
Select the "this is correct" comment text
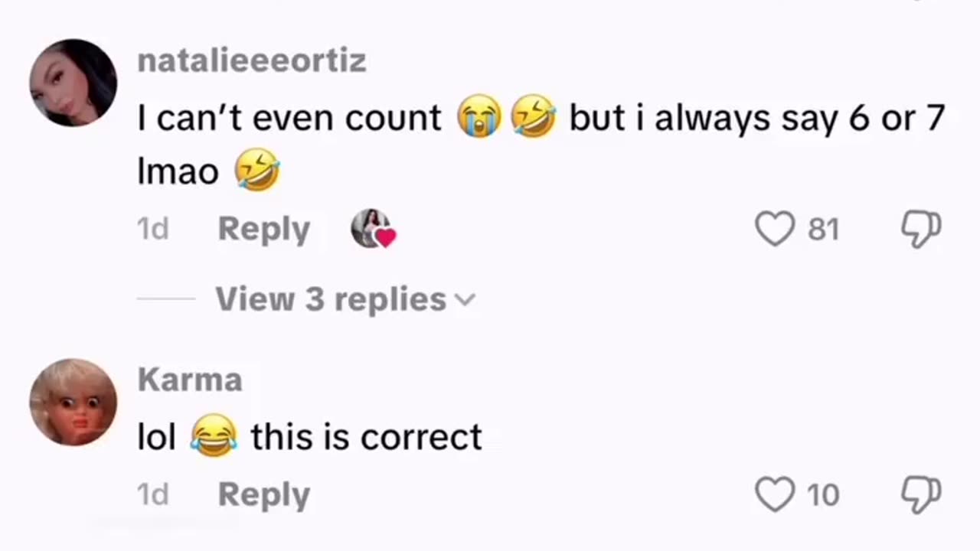pos(366,437)
